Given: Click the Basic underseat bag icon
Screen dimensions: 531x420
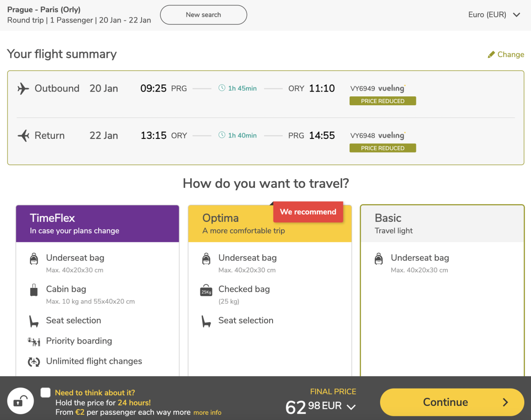Looking at the screenshot, I should point(379,259).
